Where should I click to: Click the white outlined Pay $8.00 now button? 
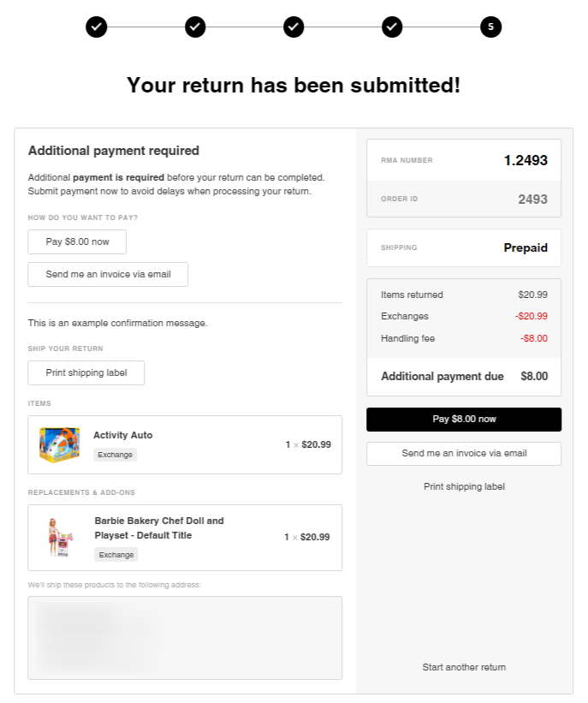77,241
